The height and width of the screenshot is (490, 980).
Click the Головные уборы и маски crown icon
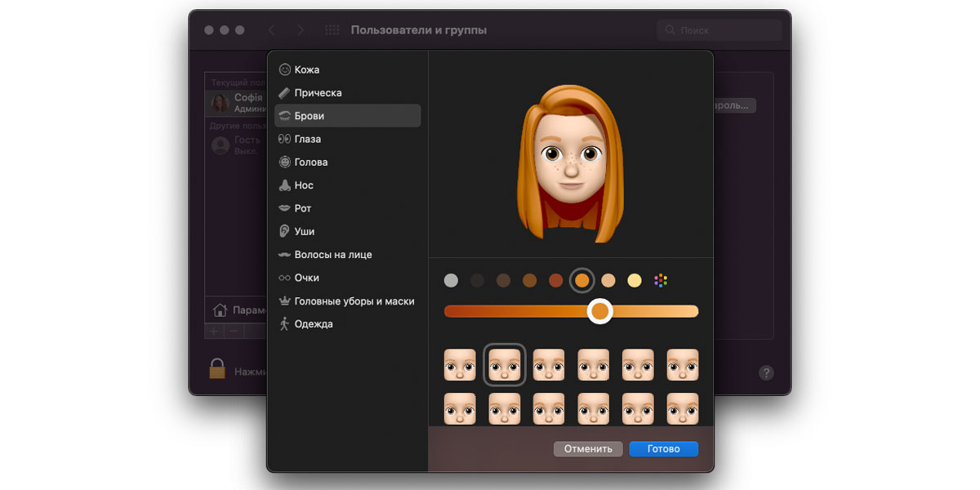(285, 301)
